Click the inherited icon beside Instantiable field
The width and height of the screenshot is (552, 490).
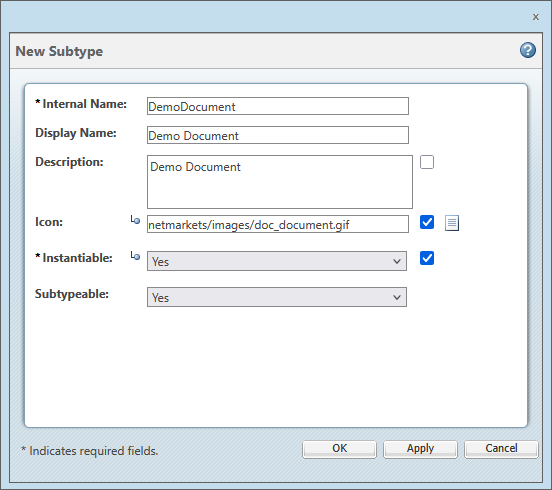[135, 256]
